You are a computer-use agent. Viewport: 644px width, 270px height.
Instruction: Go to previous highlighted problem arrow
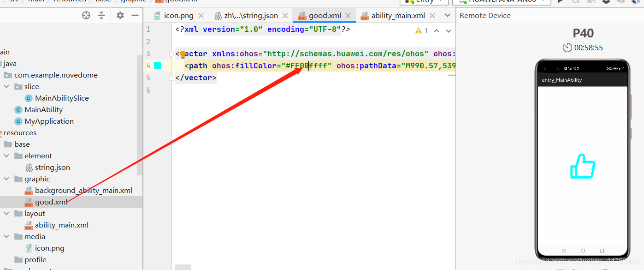tap(437, 31)
